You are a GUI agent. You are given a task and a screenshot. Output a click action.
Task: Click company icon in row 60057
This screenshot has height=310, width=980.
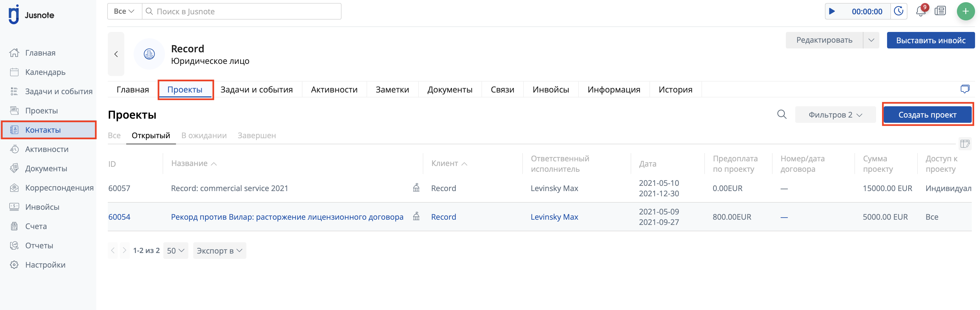[x=416, y=188]
